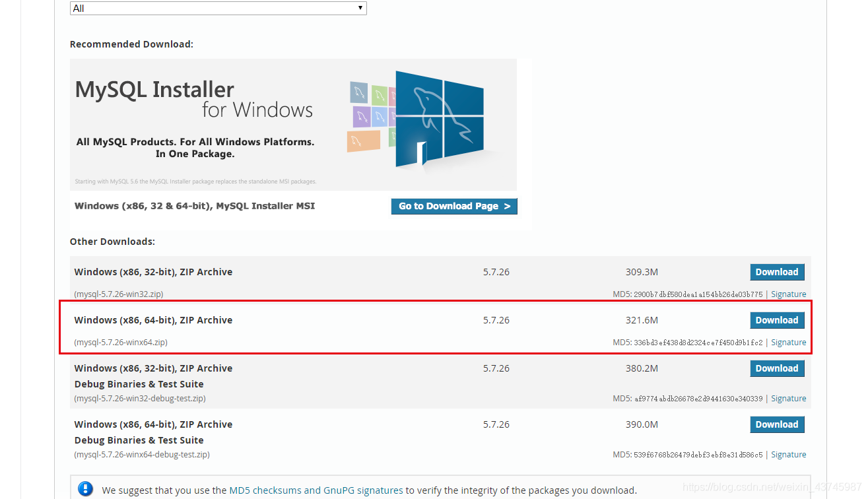Open Signature link for winx64-debug-test.zip

tap(788, 455)
